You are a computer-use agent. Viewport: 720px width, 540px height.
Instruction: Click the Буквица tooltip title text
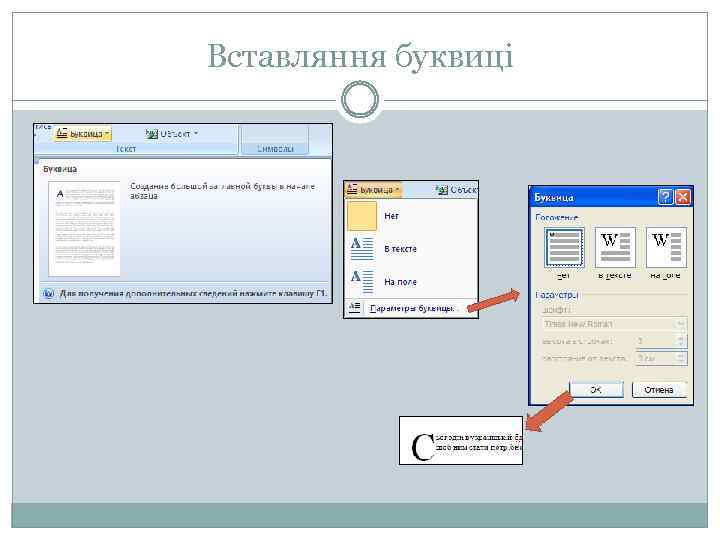point(60,169)
